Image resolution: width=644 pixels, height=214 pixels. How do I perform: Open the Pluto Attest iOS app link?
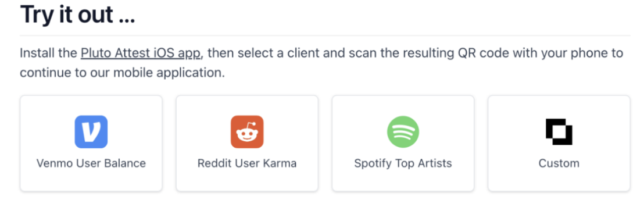tap(141, 53)
